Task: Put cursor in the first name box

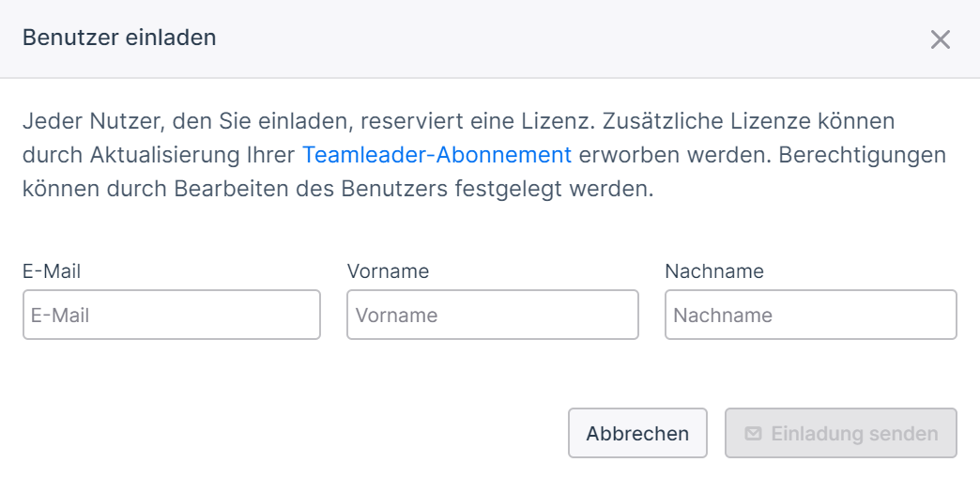Action: [493, 315]
